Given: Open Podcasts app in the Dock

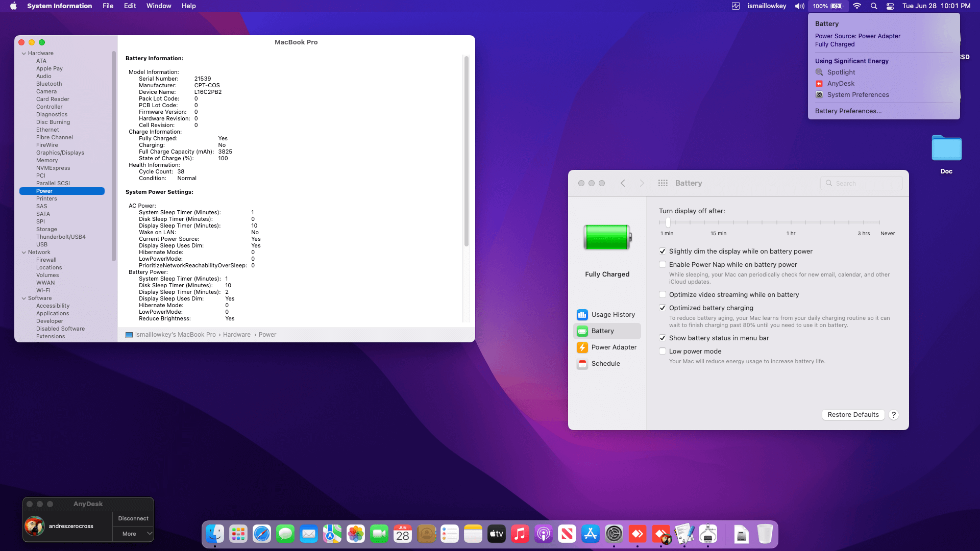Looking at the screenshot, I should [x=544, y=534].
